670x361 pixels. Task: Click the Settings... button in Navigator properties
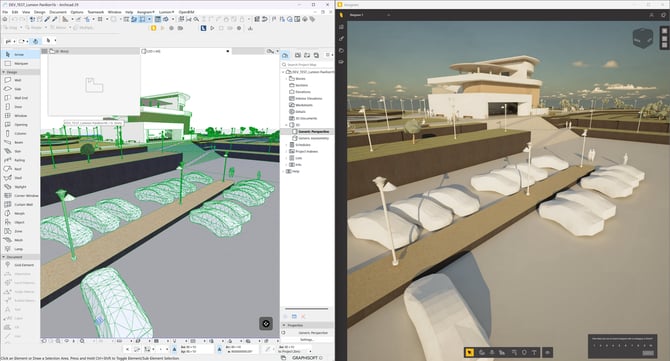point(307,339)
